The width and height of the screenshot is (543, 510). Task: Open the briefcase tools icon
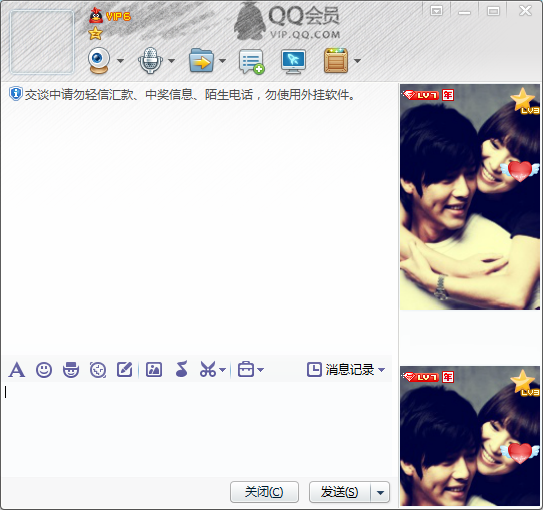click(246, 369)
